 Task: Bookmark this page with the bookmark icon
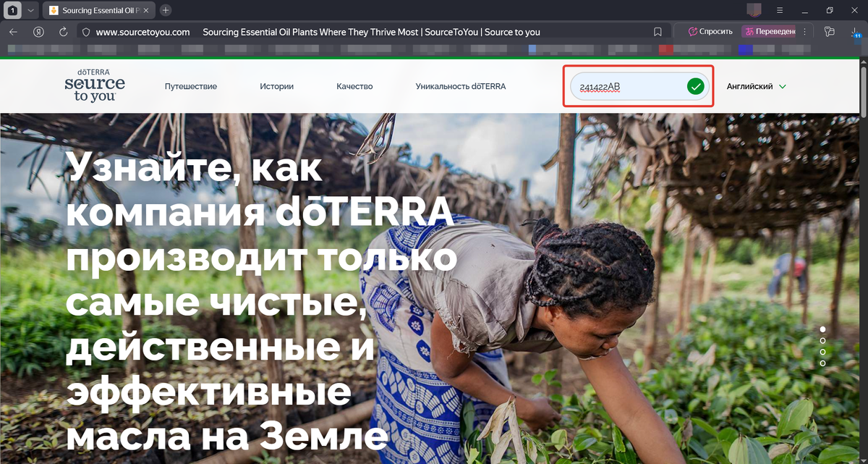658,32
